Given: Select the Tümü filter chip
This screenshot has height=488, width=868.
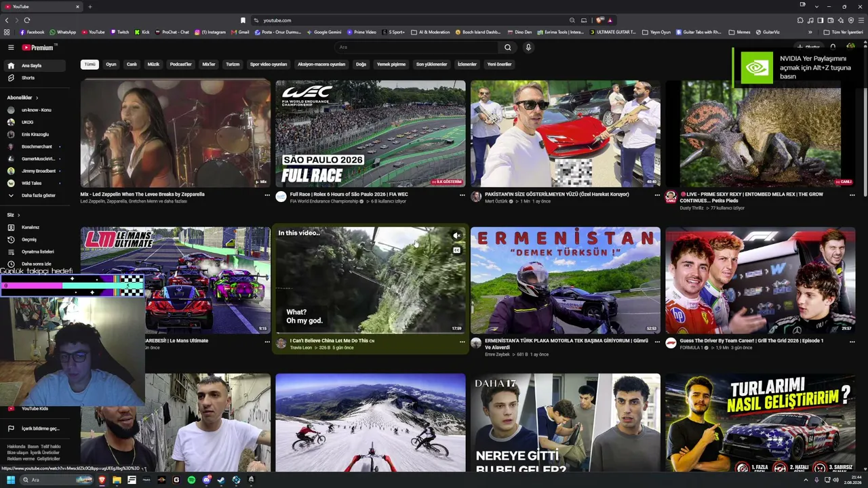Looking at the screenshot, I should [90, 64].
